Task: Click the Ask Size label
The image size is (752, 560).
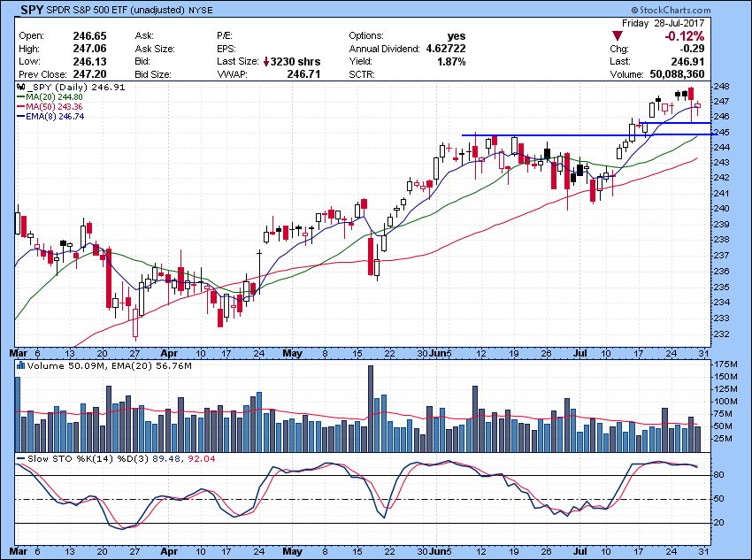Action: pos(155,49)
